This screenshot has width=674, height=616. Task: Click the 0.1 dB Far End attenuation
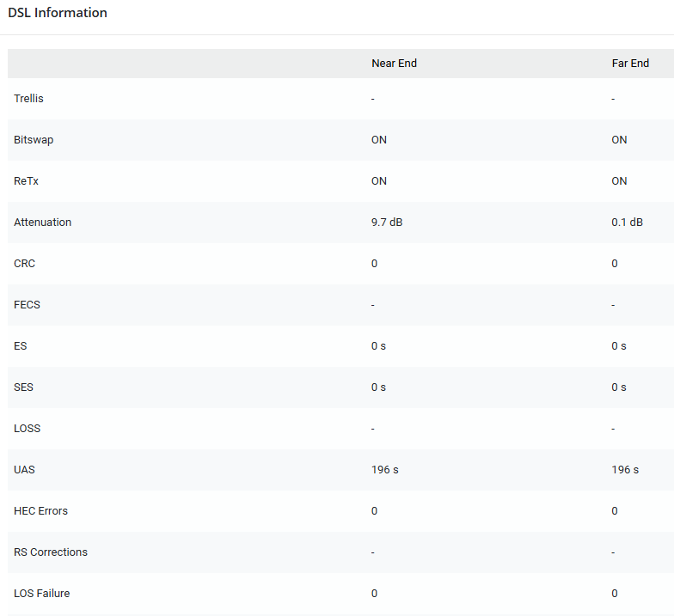tap(627, 223)
